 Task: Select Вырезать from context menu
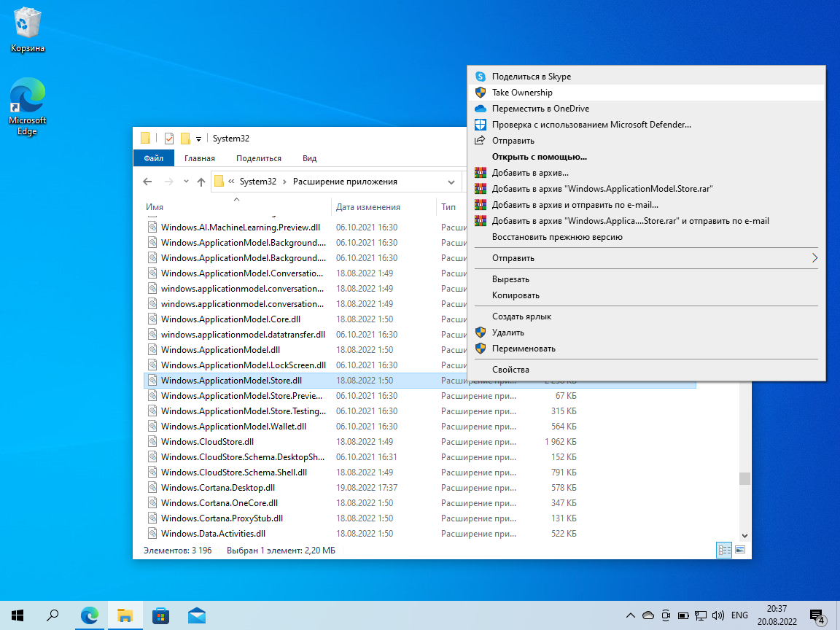click(646, 280)
